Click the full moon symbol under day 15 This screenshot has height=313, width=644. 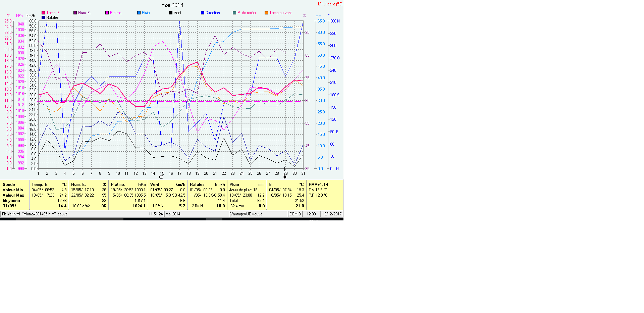pyautogui.click(x=161, y=177)
